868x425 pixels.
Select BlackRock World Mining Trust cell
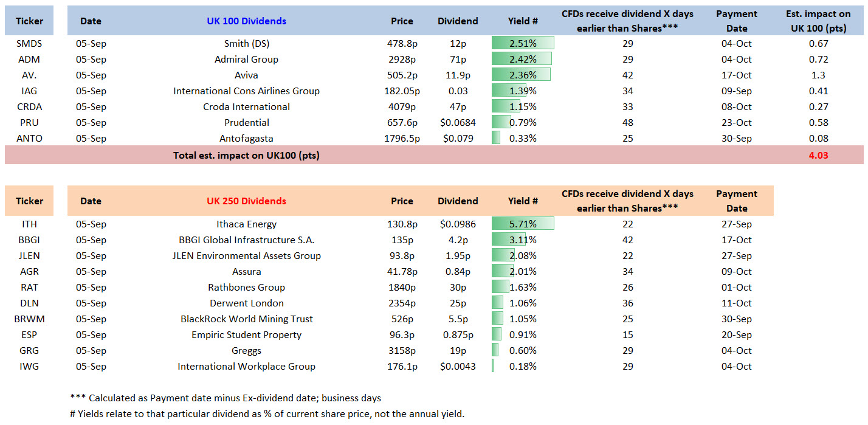(x=246, y=319)
